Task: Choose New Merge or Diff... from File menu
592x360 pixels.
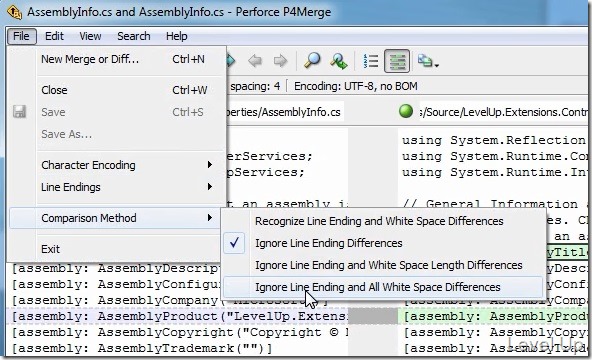Action: click(117, 60)
